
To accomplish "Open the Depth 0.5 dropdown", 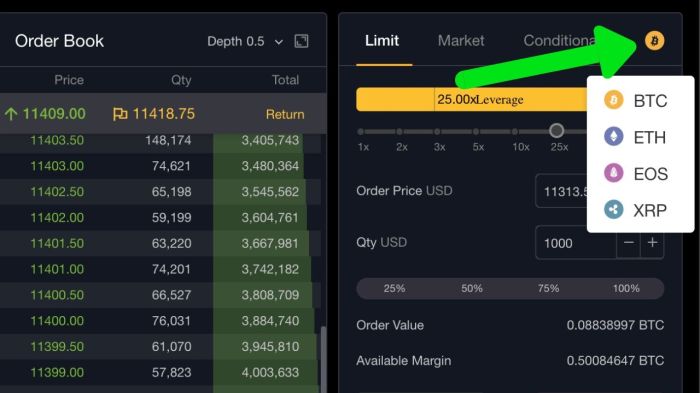I will pyautogui.click(x=245, y=42).
